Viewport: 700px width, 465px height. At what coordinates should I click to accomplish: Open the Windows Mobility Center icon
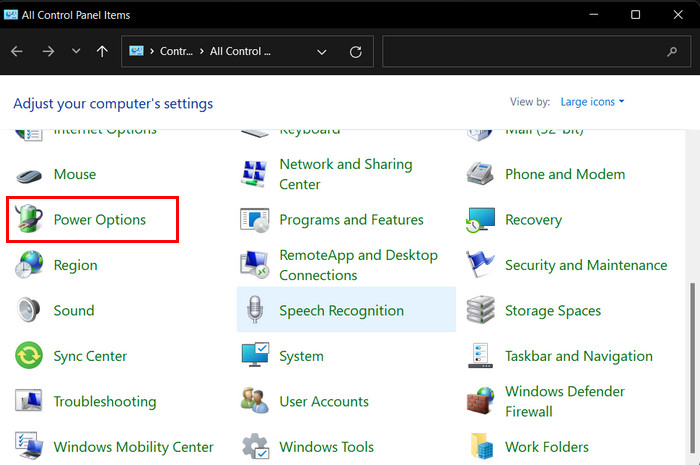pos(29,445)
